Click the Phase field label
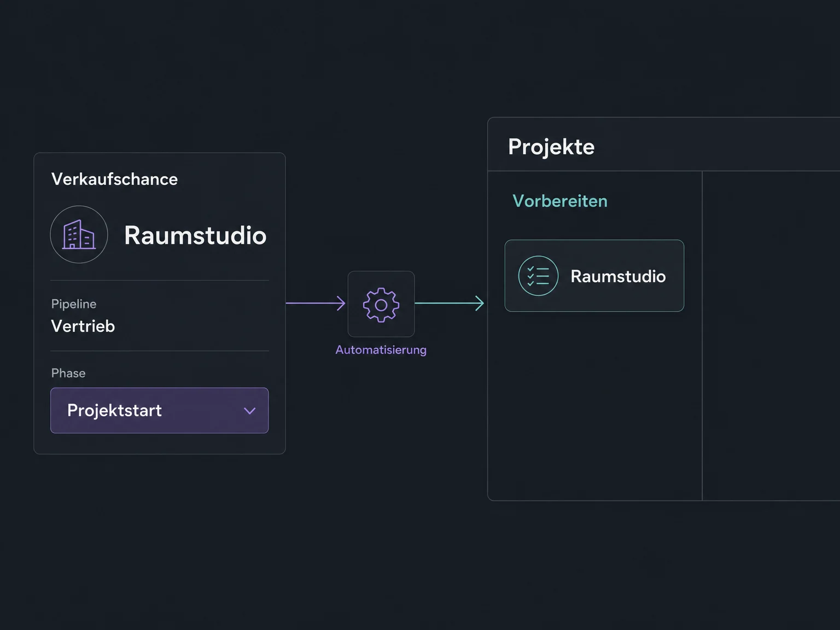The image size is (840, 630). click(x=68, y=373)
